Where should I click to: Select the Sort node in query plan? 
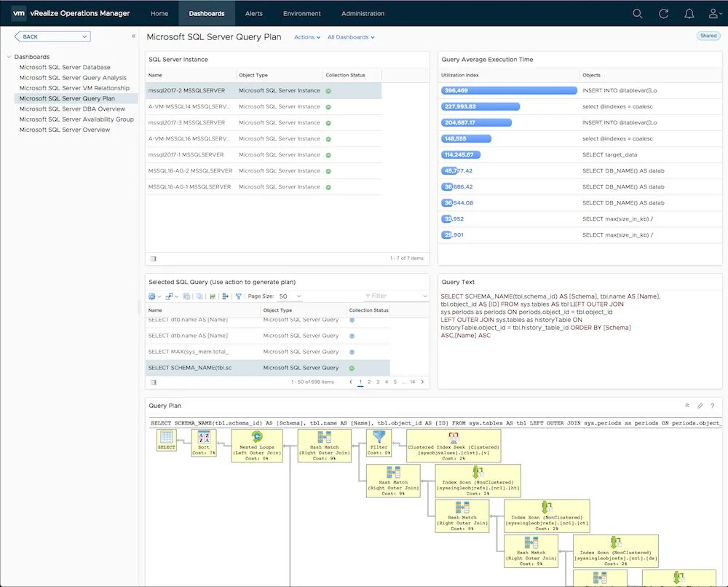(204, 443)
